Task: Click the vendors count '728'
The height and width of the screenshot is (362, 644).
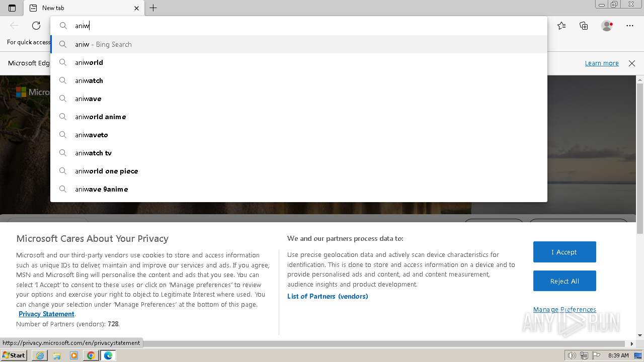Action: pyautogui.click(x=113, y=324)
